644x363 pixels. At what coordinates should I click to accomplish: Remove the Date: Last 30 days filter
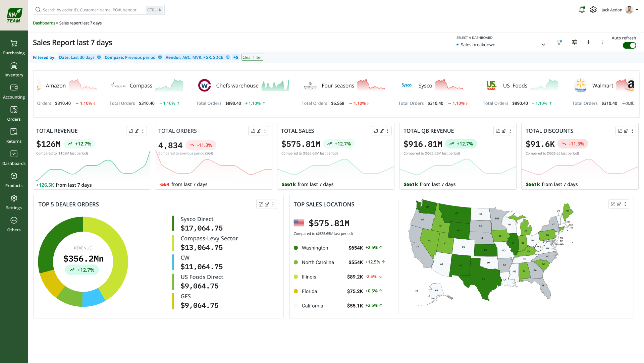pos(99,57)
